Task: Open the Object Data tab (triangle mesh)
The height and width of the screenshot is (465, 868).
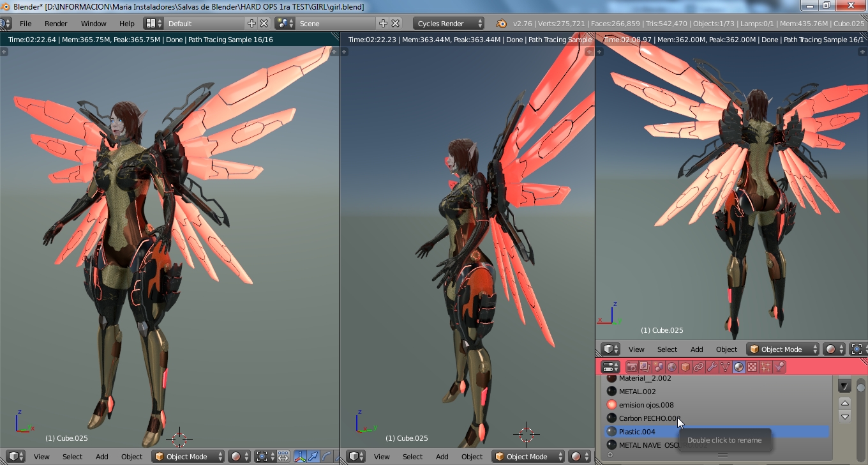Action: coord(725,367)
